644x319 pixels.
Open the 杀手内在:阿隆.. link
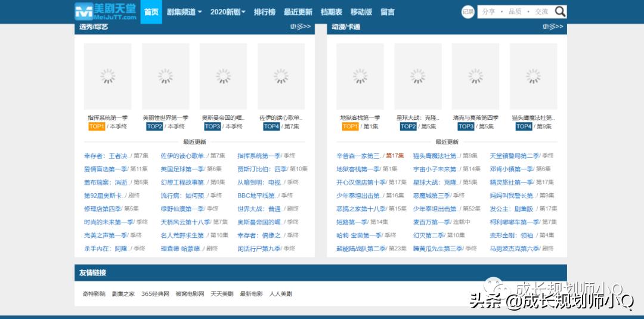pos(107,249)
